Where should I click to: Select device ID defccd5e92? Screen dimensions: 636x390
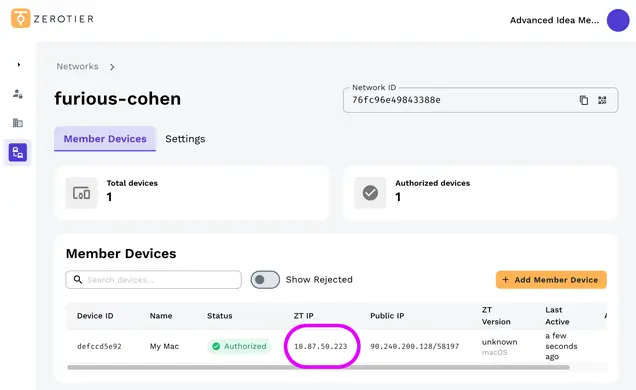(x=99, y=346)
